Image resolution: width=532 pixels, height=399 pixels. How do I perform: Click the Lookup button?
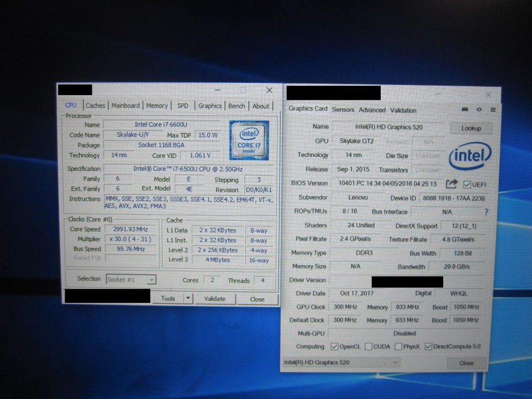[x=471, y=128]
